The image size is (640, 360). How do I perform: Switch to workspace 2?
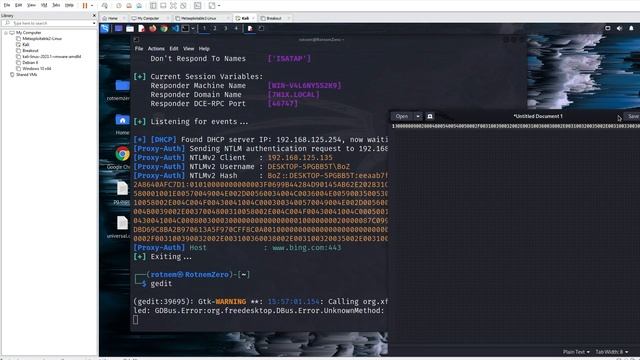point(215,28)
